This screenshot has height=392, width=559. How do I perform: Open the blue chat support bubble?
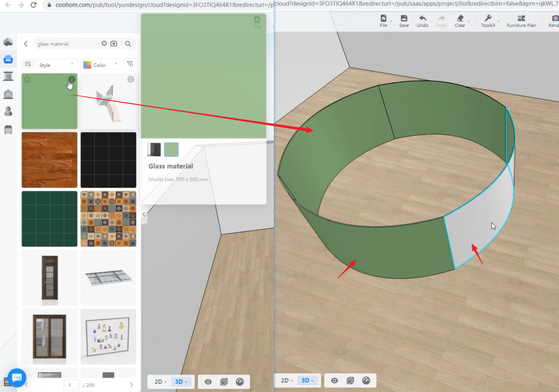tap(17, 378)
